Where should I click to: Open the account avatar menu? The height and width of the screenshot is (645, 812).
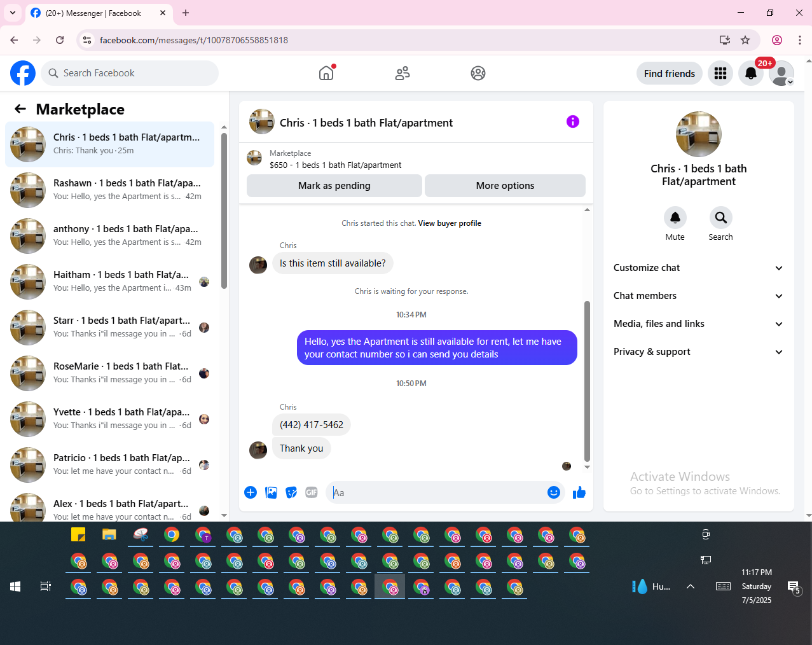tap(781, 73)
